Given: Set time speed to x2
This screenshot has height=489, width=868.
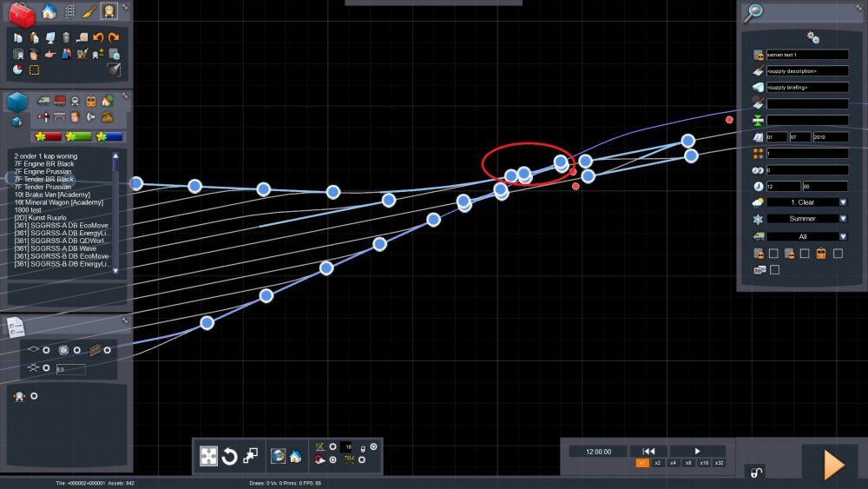Looking at the screenshot, I should pos(658,464).
